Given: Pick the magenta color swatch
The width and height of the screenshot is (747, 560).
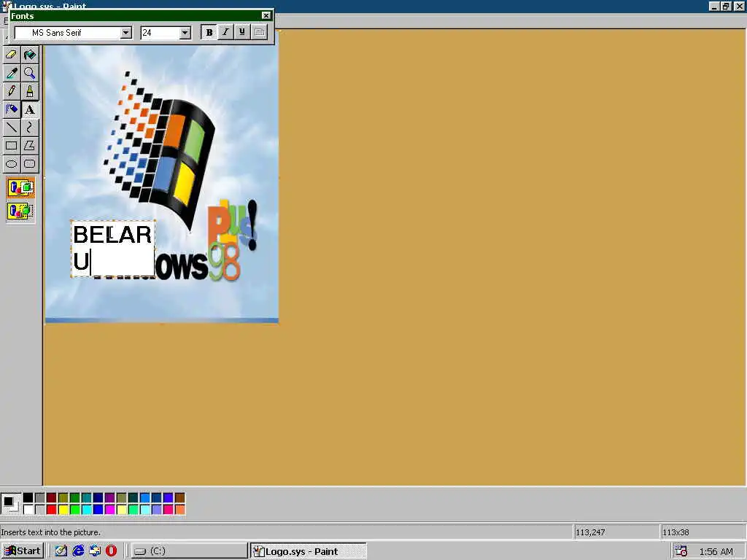Looking at the screenshot, I should point(110,510).
